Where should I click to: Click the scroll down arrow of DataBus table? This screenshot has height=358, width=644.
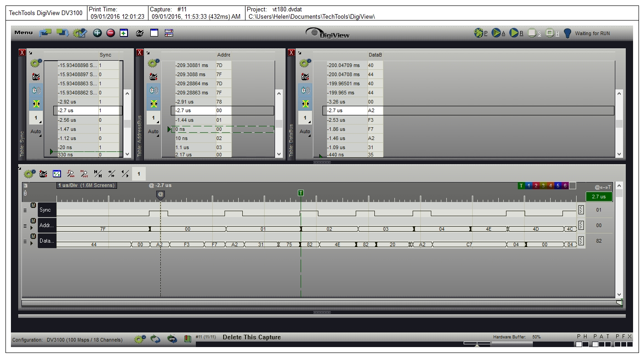(x=618, y=154)
